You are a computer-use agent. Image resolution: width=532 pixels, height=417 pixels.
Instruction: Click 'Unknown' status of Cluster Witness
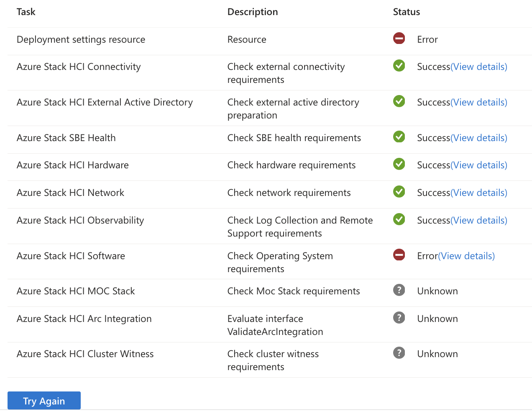[437, 354]
